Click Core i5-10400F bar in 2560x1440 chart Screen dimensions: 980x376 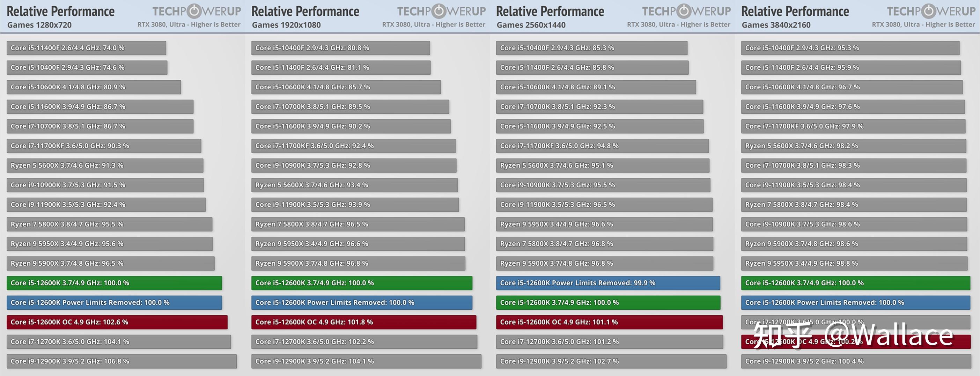pos(591,48)
